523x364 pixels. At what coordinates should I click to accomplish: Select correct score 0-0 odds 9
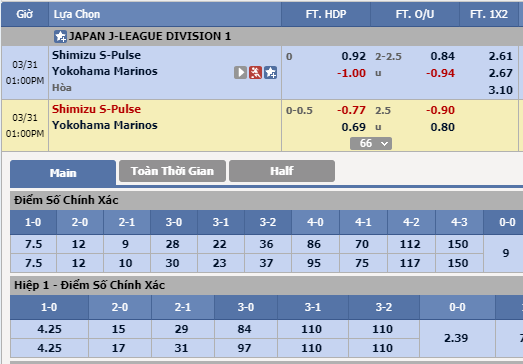click(x=506, y=253)
